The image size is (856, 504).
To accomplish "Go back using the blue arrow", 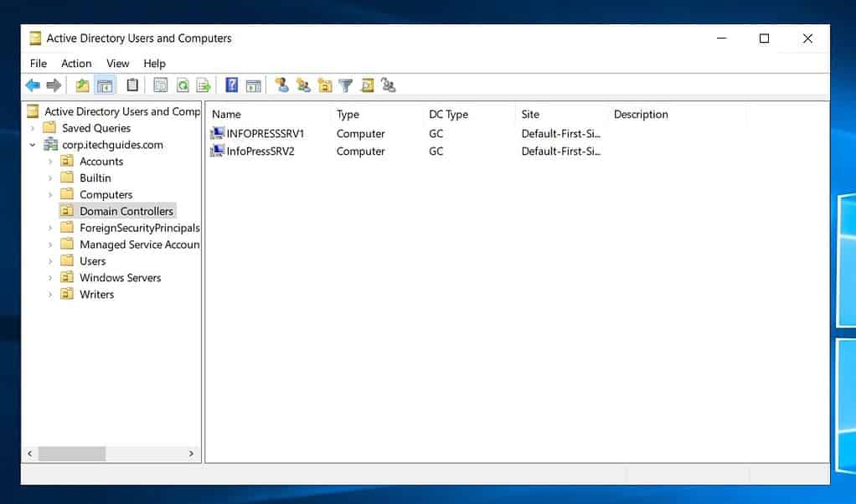I will (33, 85).
